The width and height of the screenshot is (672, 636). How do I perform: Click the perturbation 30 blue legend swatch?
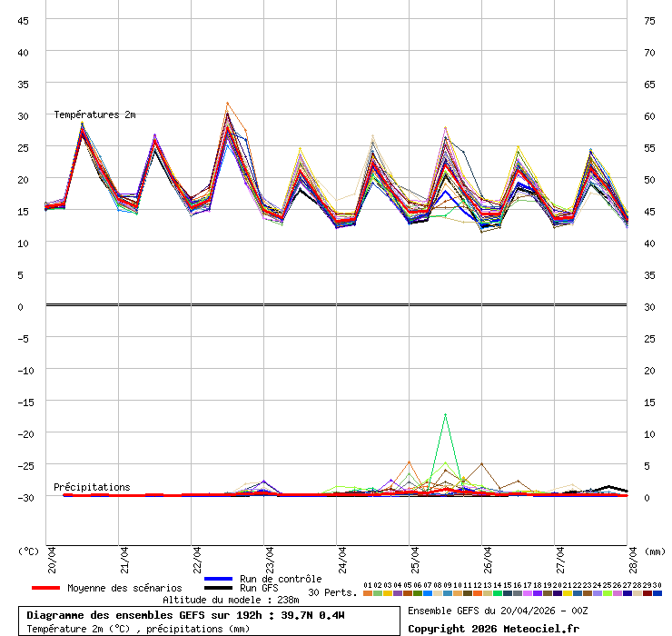tap(657, 593)
